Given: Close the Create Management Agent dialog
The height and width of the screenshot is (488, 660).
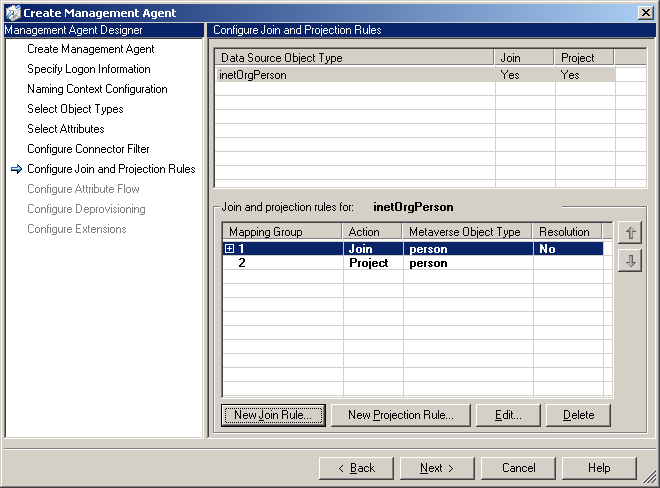Looking at the screenshot, I should [x=646, y=13].
